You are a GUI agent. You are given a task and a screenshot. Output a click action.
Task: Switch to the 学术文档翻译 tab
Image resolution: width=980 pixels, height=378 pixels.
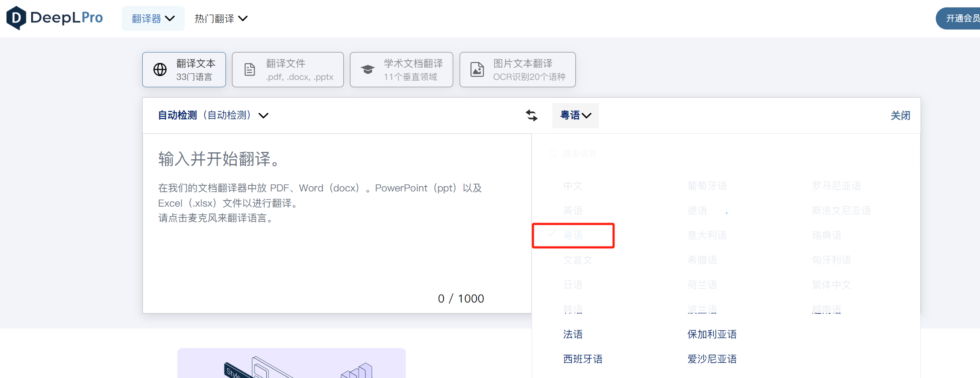pyautogui.click(x=402, y=70)
